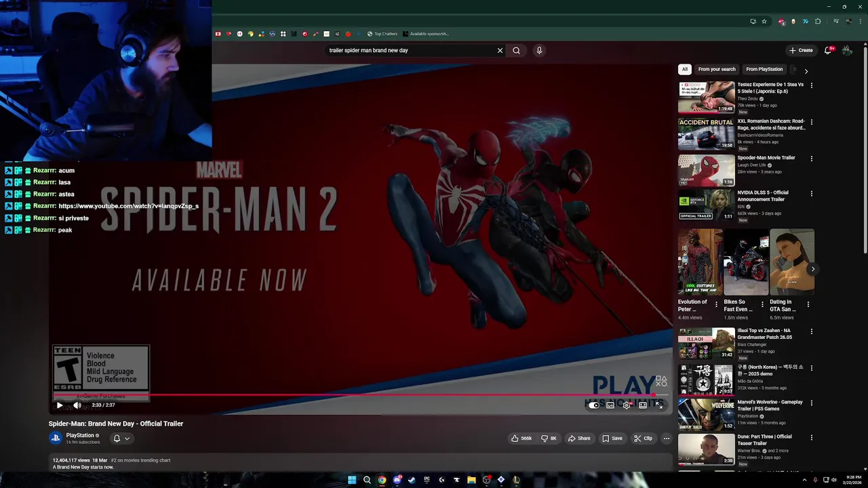Search by voice with the microphone
Image resolution: width=868 pixels, height=488 pixels.
[x=539, y=50]
